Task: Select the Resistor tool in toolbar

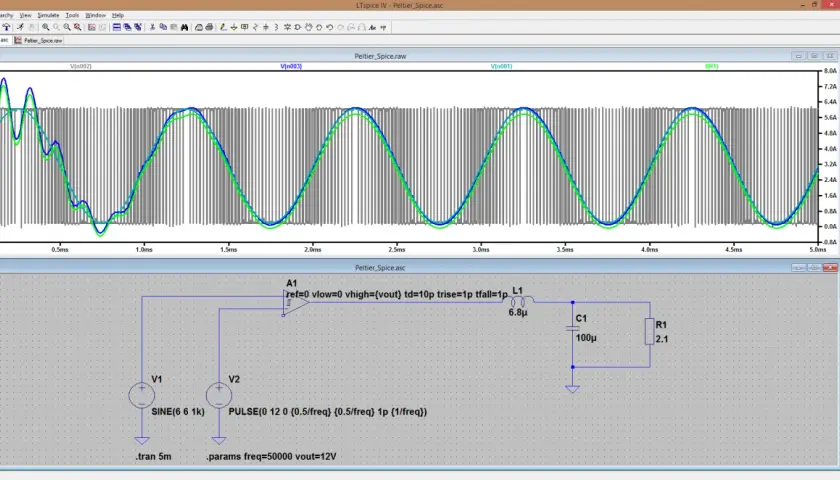Action: 255,27
